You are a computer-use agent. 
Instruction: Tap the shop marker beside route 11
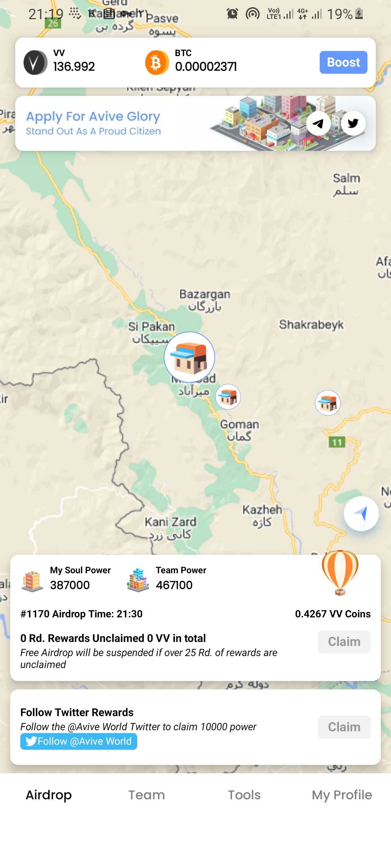[328, 403]
